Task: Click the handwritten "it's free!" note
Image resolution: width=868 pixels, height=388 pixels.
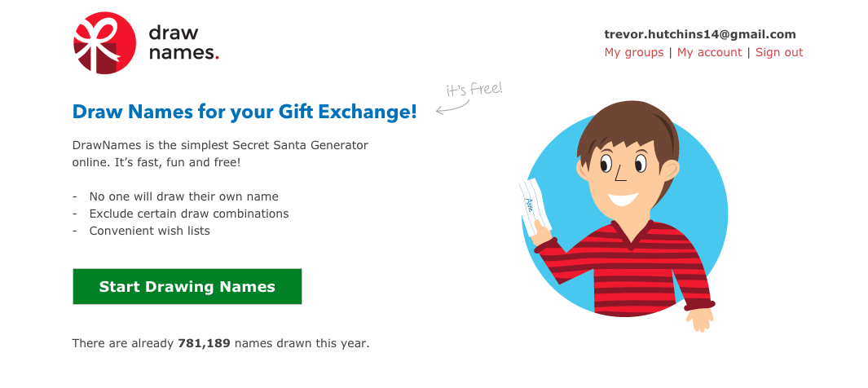Action: [474, 89]
